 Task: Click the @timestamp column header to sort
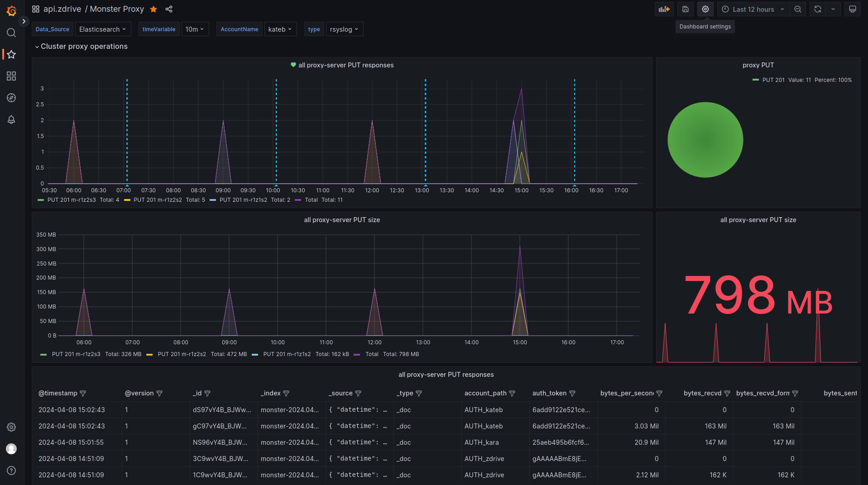[x=58, y=393]
